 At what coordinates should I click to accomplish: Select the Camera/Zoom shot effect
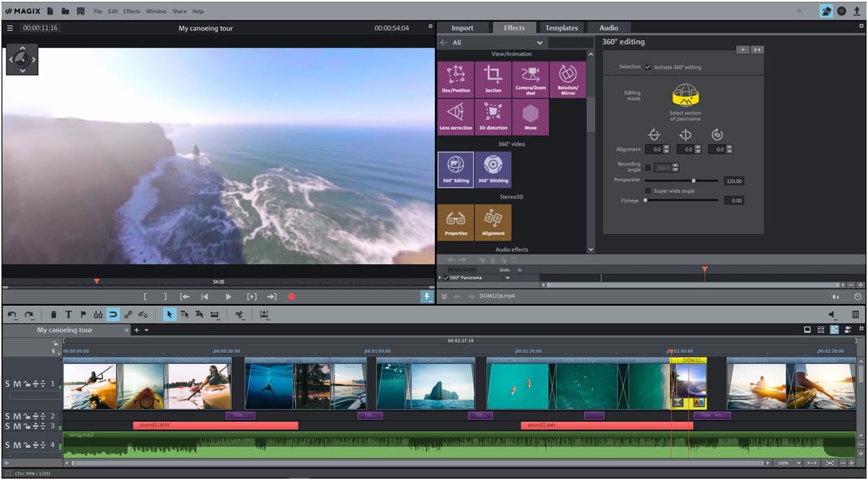(x=530, y=80)
